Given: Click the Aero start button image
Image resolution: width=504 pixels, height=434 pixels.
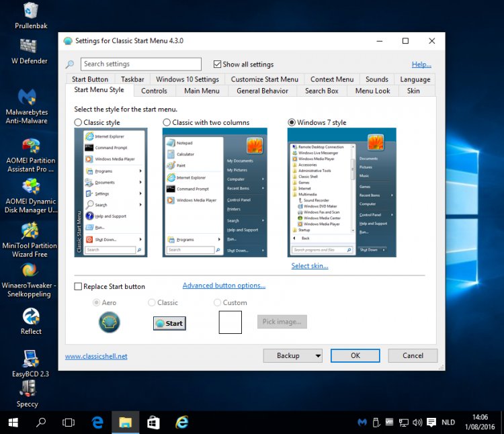Looking at the screenshot, I should (109, 322).
